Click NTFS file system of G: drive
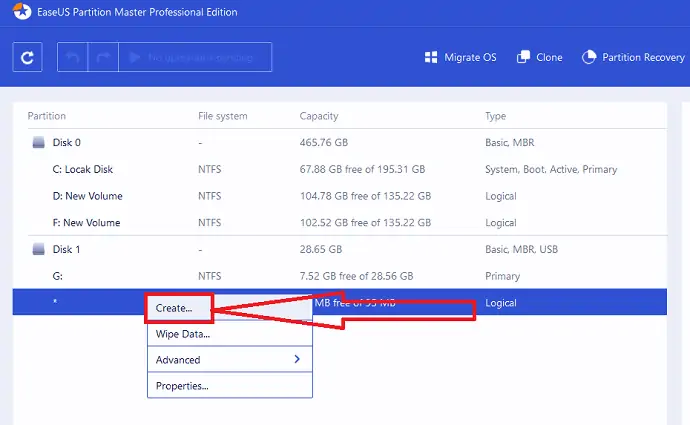Screen dimensions: 690x425 click(210, 276)
